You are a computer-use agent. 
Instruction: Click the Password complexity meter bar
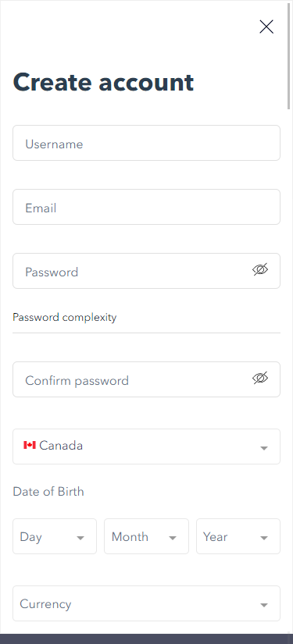coord(146,333)
